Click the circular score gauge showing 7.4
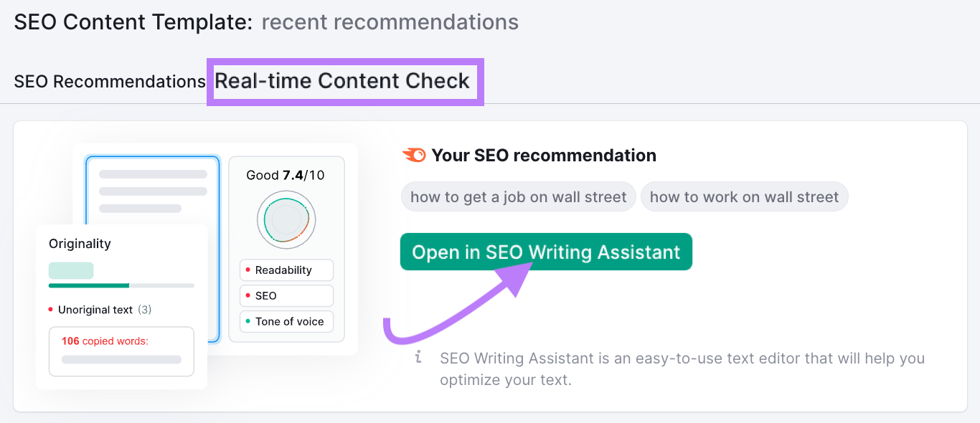 (286, 219)
